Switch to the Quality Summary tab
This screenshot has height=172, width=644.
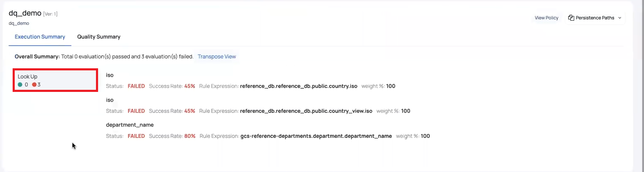coord(98,37)
